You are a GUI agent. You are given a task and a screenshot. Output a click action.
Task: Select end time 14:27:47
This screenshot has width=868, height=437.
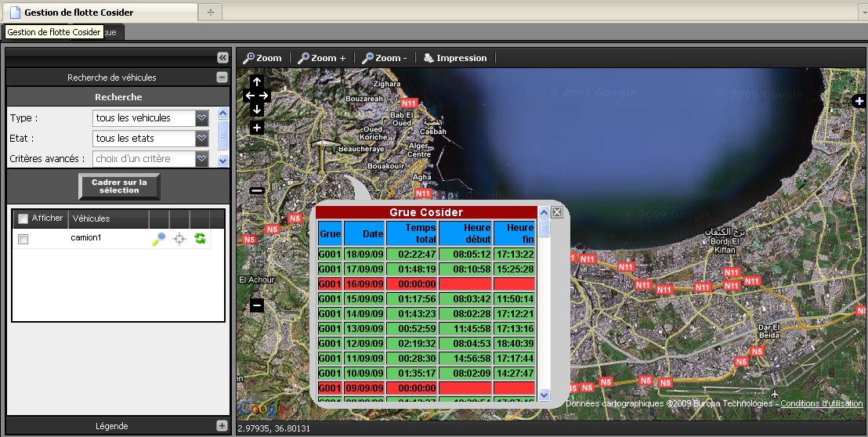514,374
